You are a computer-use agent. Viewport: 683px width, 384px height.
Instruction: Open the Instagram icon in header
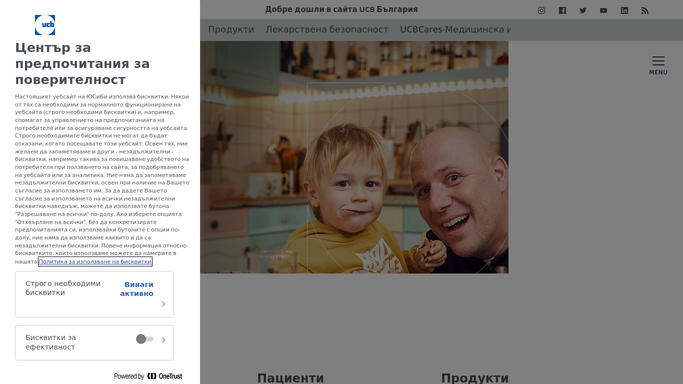pos(541,10)
